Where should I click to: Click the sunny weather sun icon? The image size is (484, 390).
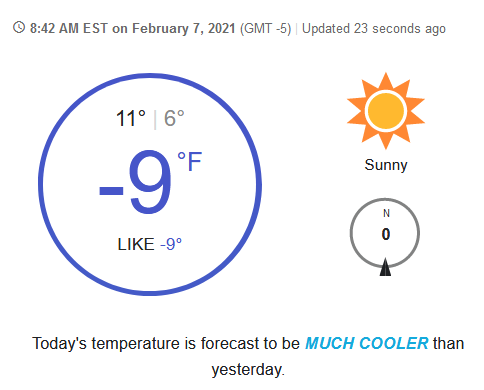click(x=386, y=111)
